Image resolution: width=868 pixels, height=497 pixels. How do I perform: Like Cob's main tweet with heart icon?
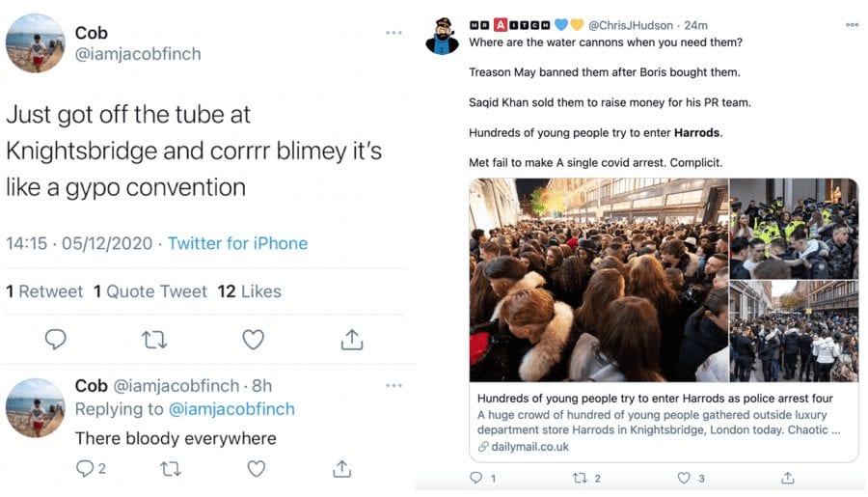tap(253, 339)
